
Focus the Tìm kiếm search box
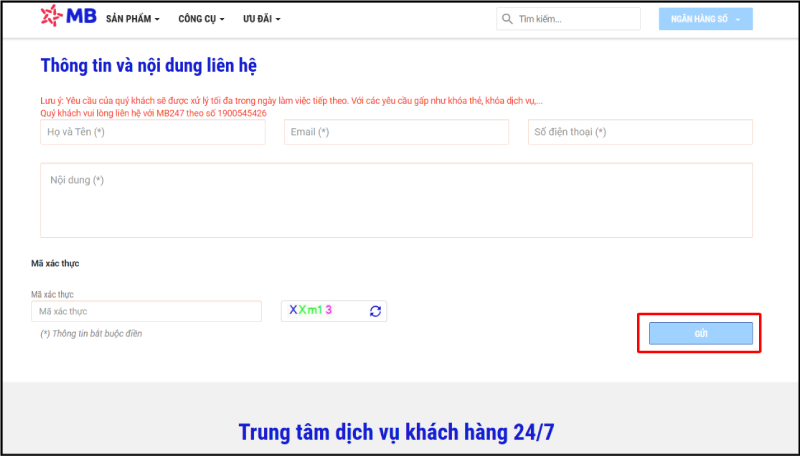point(575,19)
